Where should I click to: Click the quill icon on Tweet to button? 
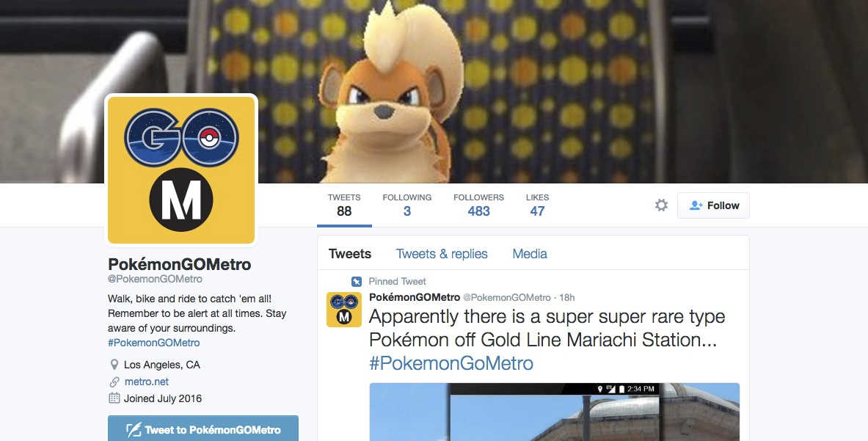coord(134,430)
